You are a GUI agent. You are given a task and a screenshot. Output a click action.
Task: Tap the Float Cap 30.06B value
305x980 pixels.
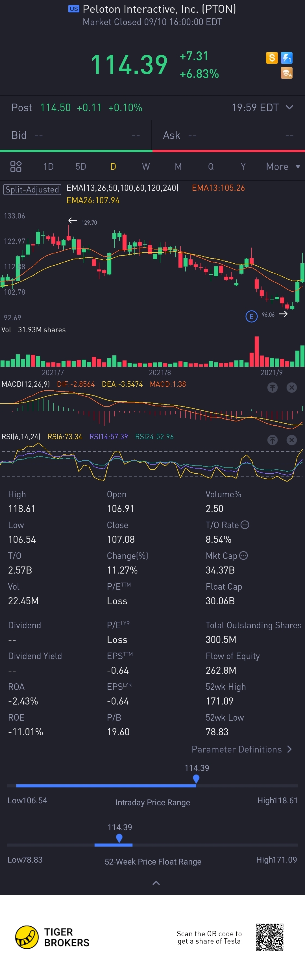click(x=220, y=601)
